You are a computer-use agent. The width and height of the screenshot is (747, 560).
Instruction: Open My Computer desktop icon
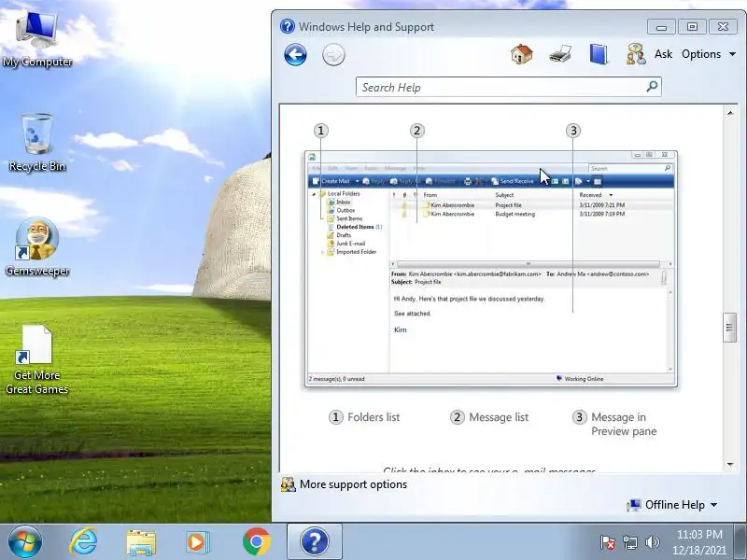tap(37, 39)
